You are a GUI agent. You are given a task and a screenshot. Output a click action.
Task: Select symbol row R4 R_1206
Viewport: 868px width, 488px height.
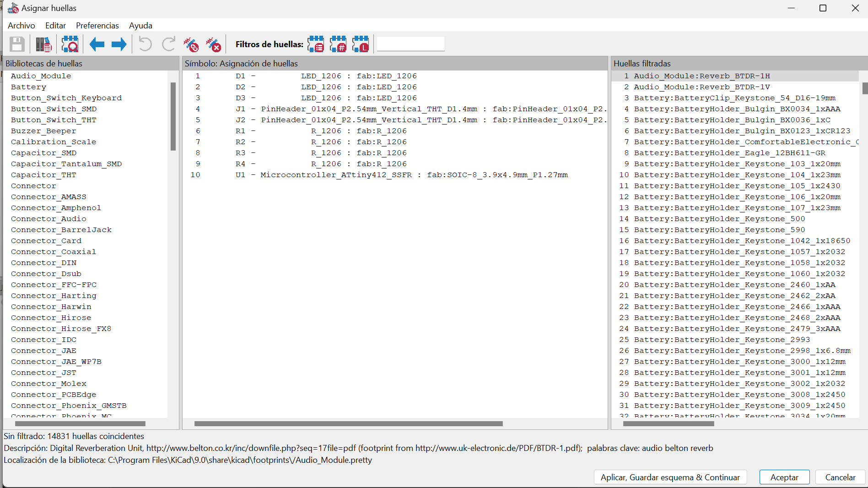(x=395, y=164)
